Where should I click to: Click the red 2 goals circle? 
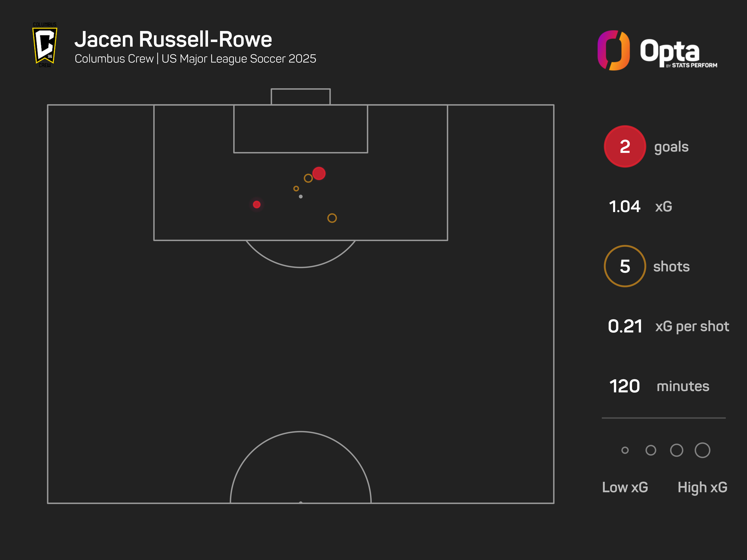[625, 147]
